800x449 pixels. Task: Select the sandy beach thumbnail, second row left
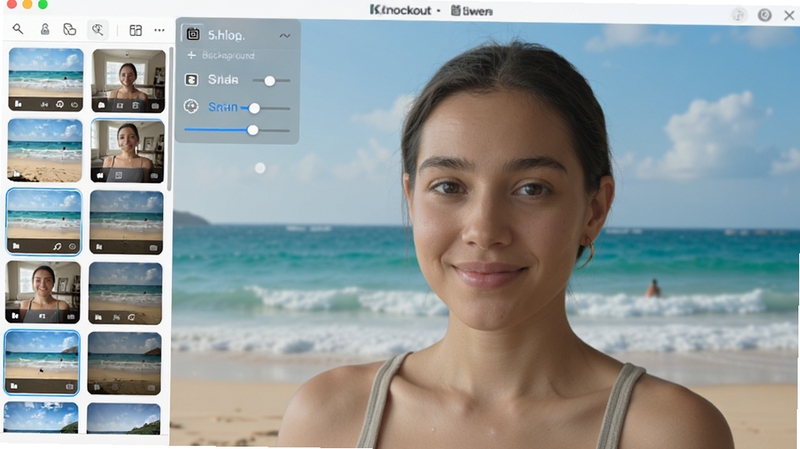click(x=45, y=151)
